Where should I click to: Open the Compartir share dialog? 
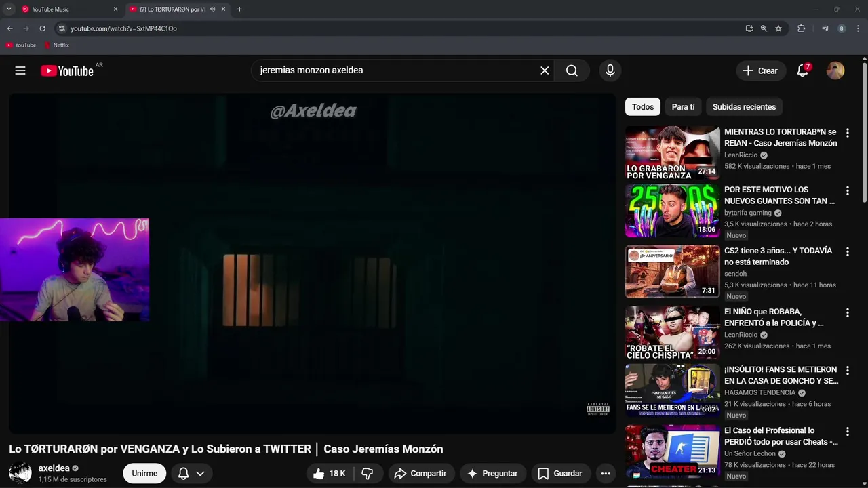pos(420,474)
